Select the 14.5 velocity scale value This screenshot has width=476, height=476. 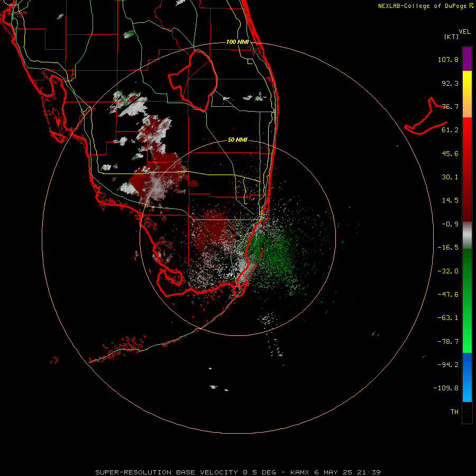(x=450, y=200)
